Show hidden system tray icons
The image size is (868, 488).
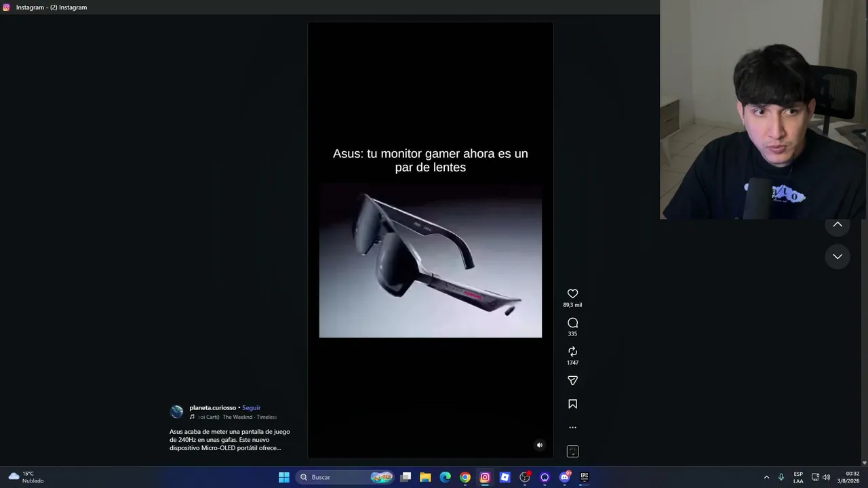[x=766, y=477]
